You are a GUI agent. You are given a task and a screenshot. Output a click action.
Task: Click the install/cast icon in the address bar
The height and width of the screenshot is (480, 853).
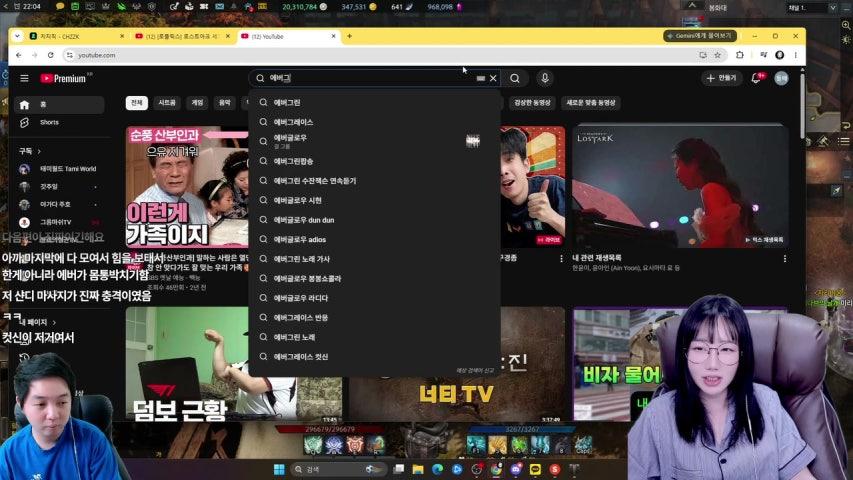coord(703,55)
